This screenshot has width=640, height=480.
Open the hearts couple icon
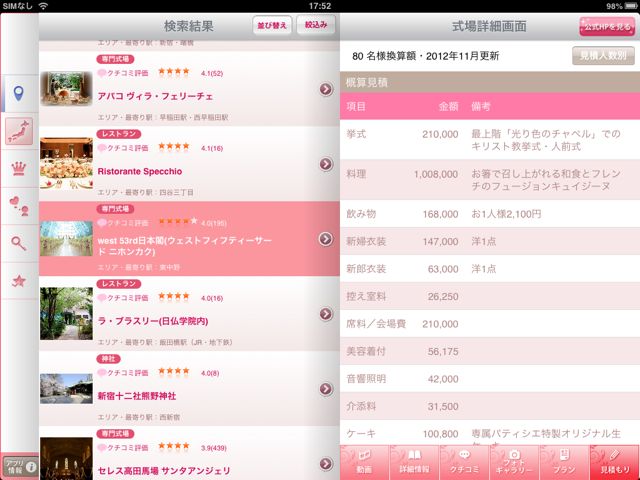tap(19, 206)
